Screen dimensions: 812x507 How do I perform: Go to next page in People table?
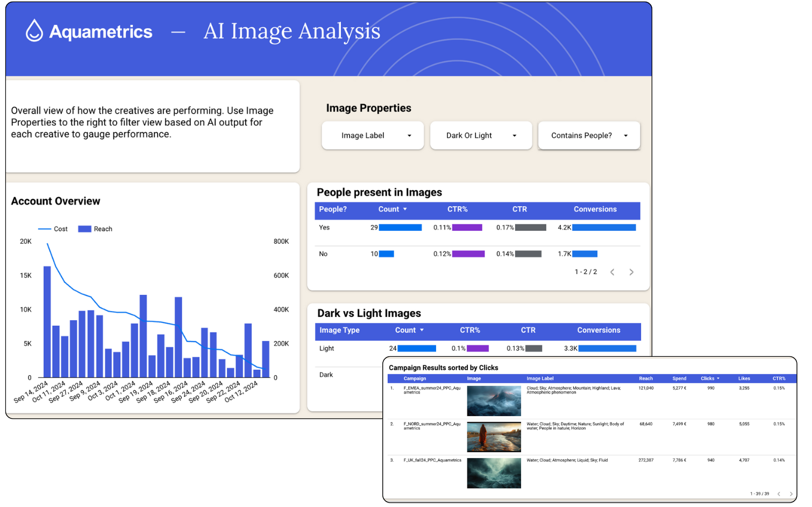[x=631, y=272]
